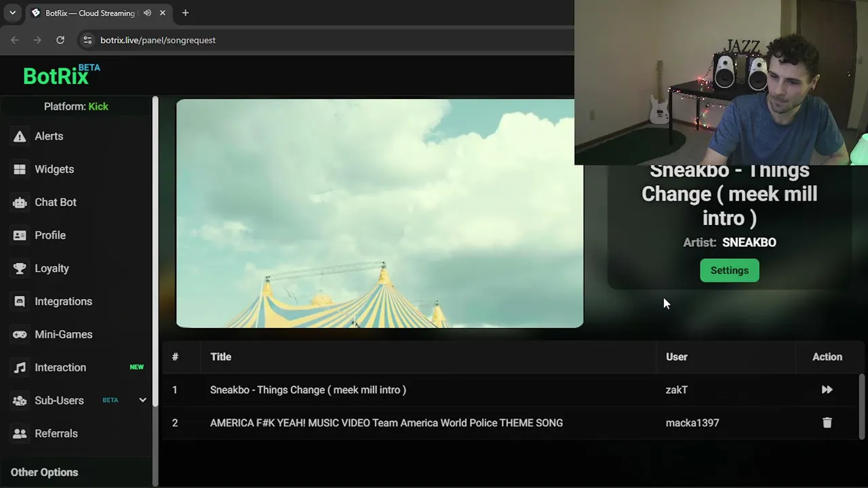Mute the BotRix tab audio
Screen dimensions: 868x488
147,13
